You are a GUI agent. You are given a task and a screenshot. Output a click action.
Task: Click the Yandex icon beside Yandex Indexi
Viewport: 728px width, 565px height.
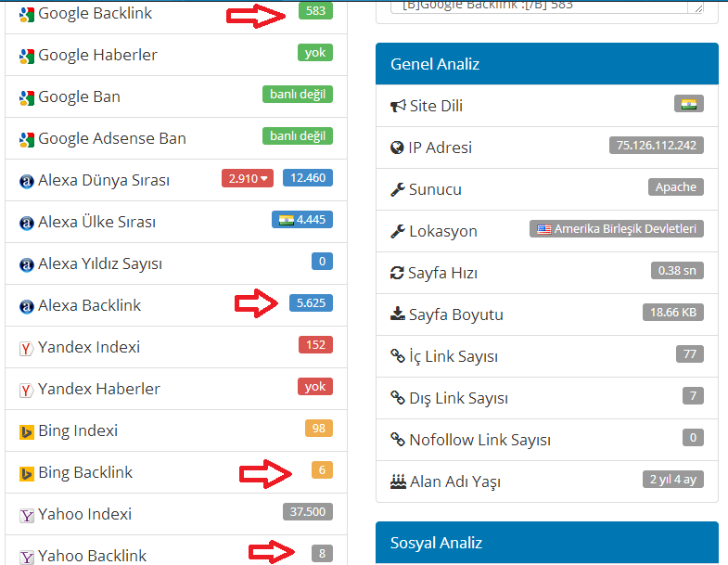[x=27, y=349]
